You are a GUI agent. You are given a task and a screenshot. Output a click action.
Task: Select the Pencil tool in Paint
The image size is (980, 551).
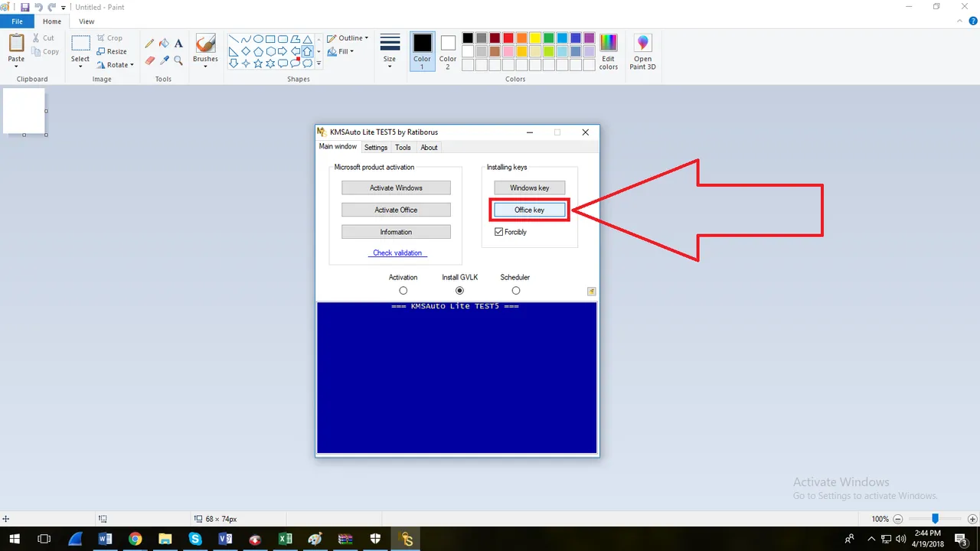click(149, 44)
